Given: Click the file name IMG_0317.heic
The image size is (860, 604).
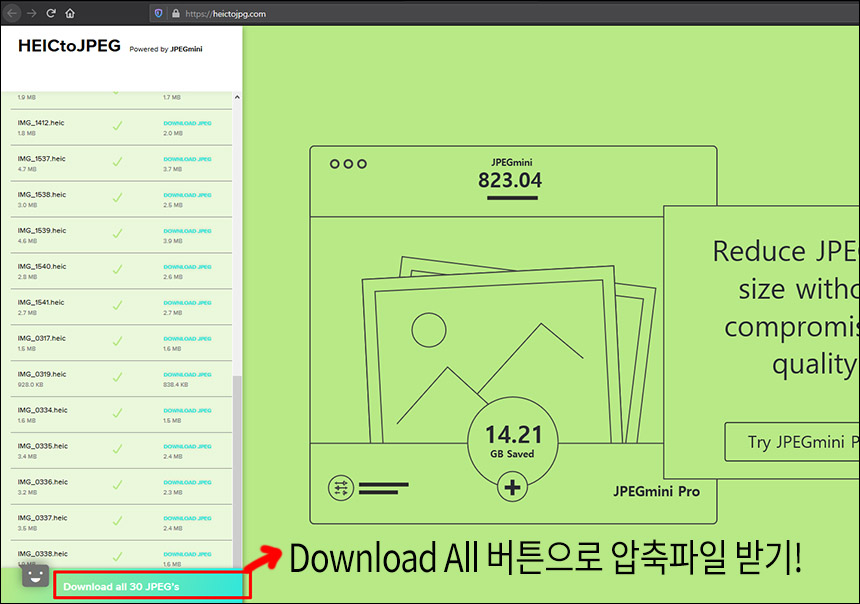Looking at the screenshot, I should tap(41, 338).
